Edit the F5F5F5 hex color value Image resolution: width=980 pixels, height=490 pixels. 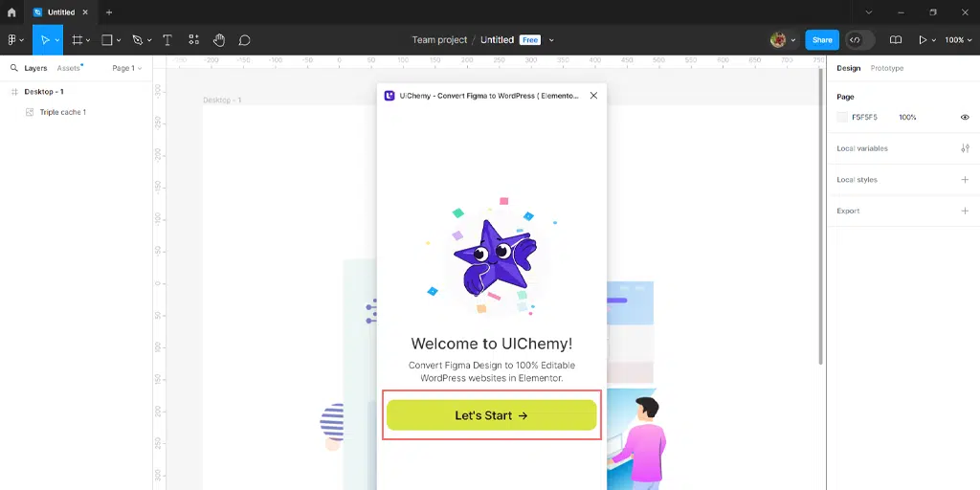[x=864, y=117]
